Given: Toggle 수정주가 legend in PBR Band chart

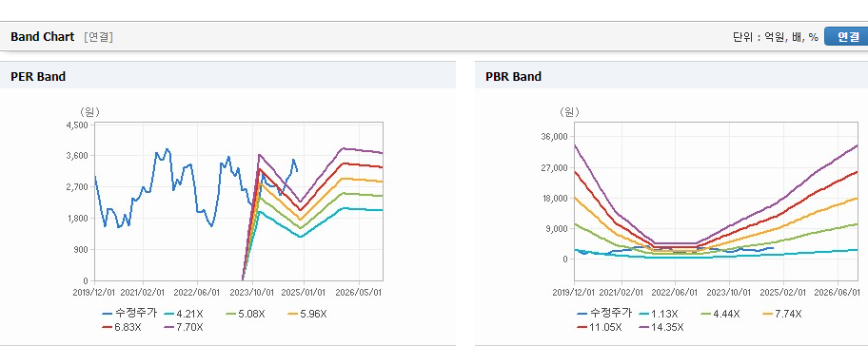Looking at the screenshot, I should pos(604,314).
